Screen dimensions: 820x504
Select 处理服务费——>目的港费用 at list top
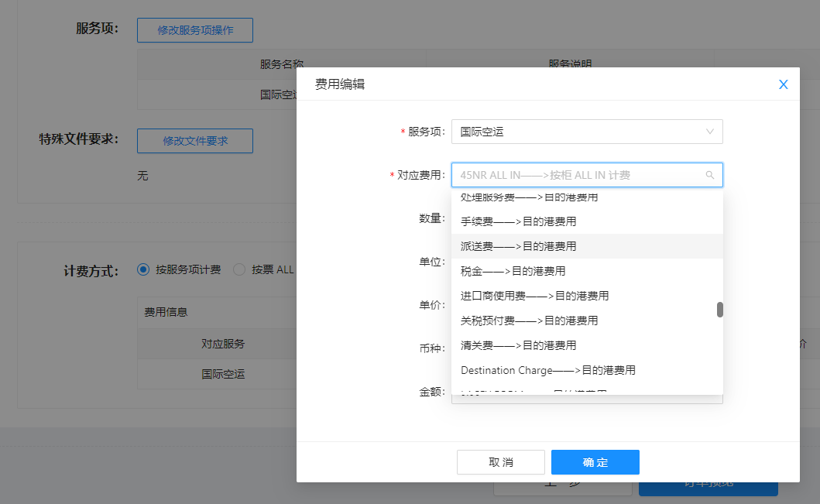tap(529, 198)
